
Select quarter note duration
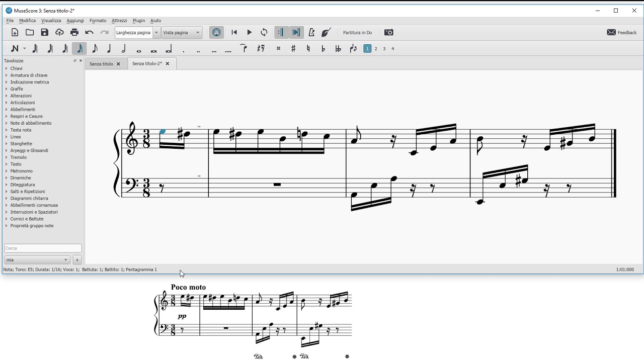coord(109,48)
